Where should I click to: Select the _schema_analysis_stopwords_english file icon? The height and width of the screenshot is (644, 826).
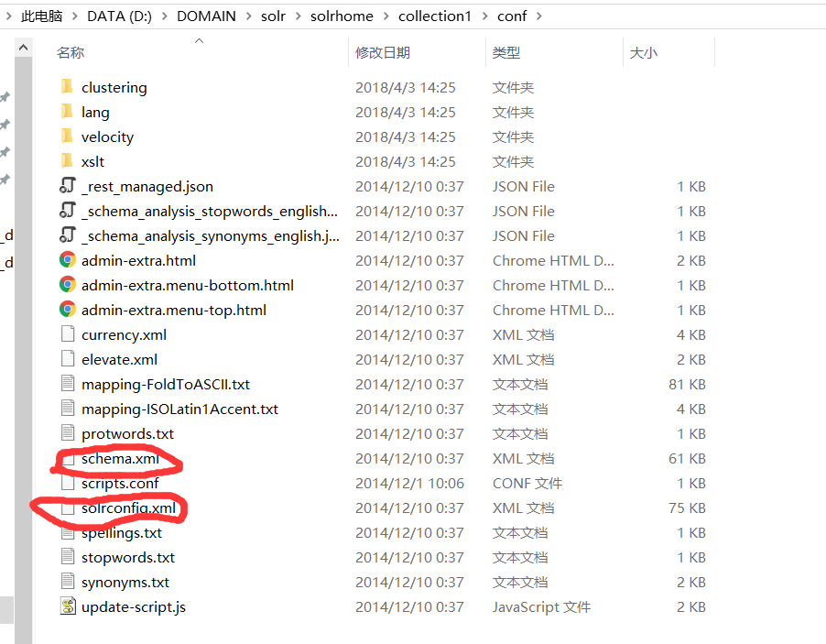point(68,211)
